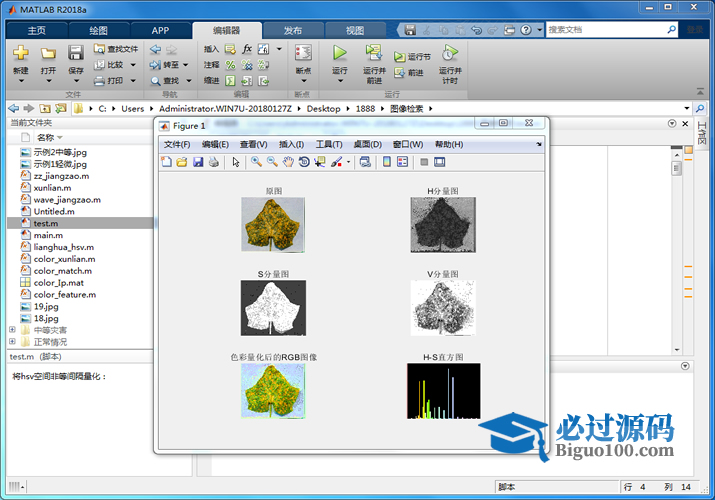Toggle the Insert Legend button
Image resolution: width=715 pixels, height=500 pixels.
(403, 162)
